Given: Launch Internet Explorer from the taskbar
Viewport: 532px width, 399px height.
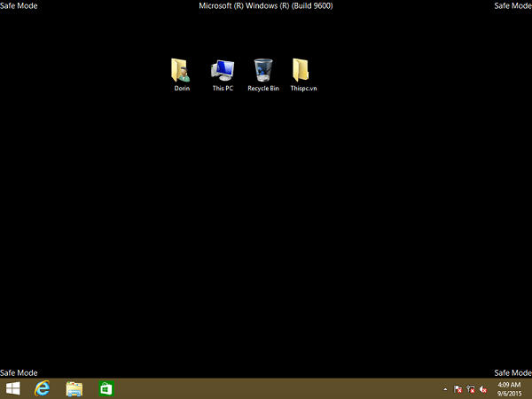Looking at the screenshot, I should [x=42, y=389].
